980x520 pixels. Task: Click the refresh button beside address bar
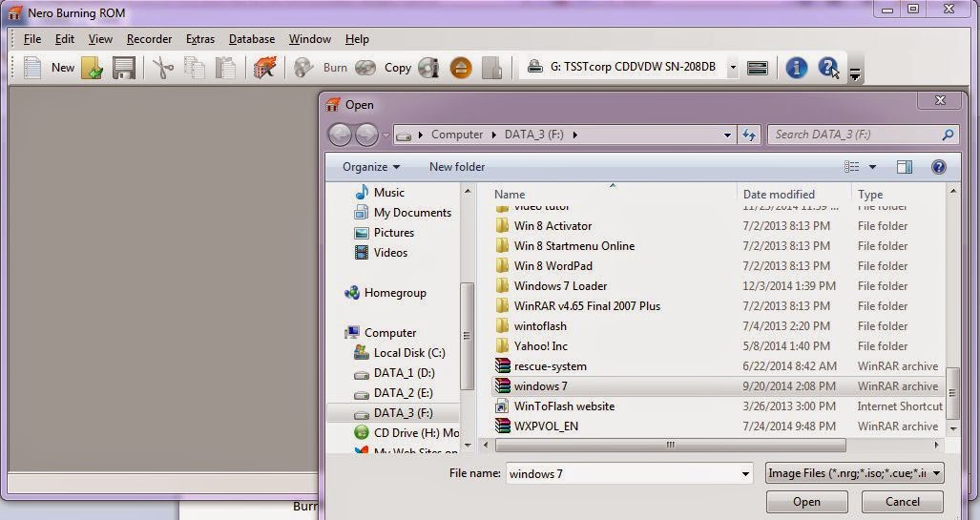coord(749,135)
